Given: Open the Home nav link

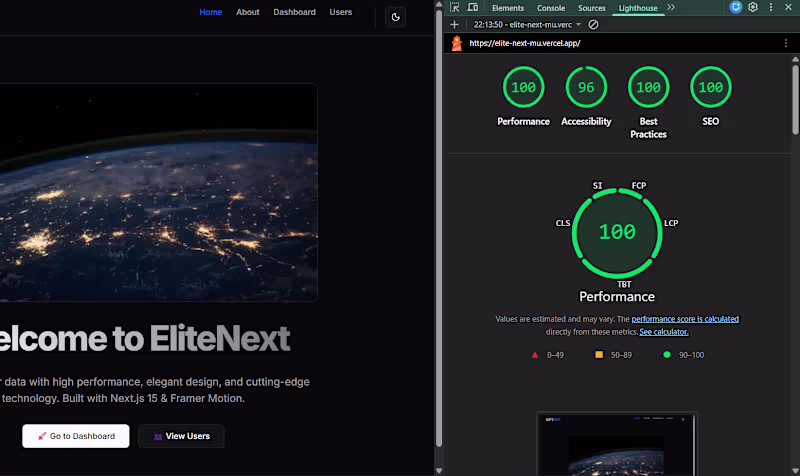Looking at the screenshot, I should (x=211, y=12).
